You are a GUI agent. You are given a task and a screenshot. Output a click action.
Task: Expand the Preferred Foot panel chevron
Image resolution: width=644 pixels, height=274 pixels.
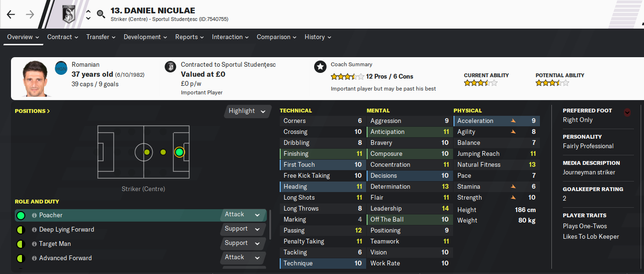point(627,112)
